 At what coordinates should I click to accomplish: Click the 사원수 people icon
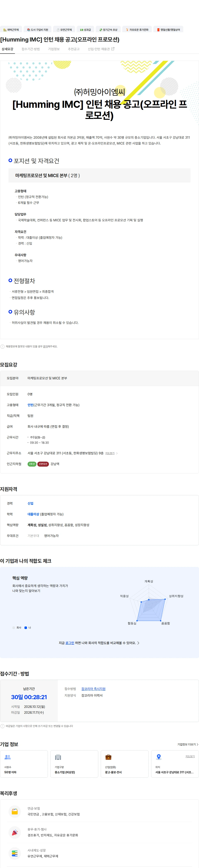[8, 757]
